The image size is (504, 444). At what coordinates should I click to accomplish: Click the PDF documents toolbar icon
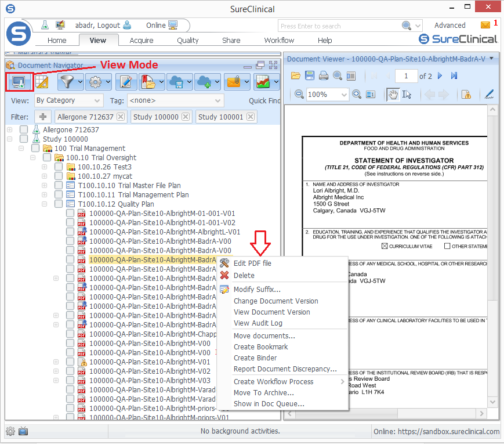[148, 82]
